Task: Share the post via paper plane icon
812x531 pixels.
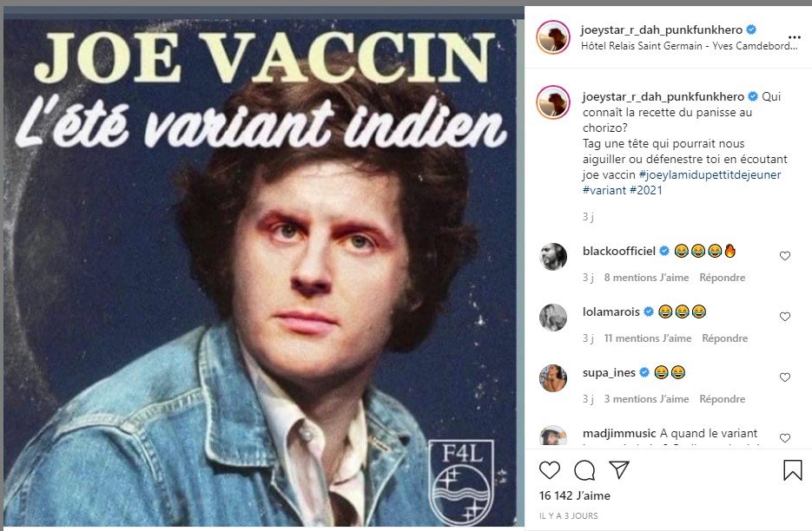Action: [x=619, y=470]
